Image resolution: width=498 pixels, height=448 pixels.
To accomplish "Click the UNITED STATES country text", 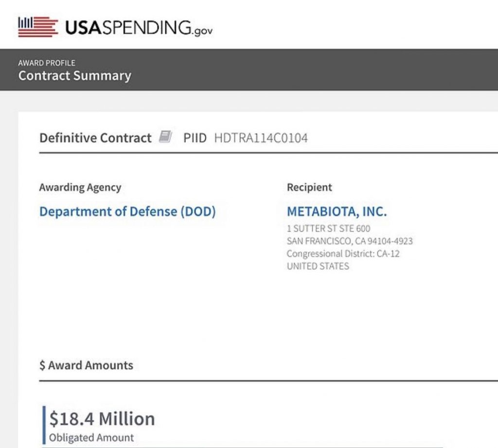I will coord(318,266).
